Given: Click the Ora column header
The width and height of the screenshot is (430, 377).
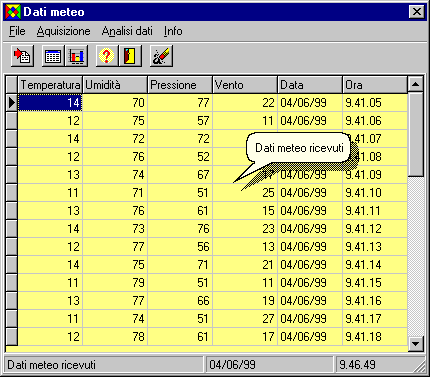Looking at the screenshot, I should pyautogui.click(x=375, y=85).
